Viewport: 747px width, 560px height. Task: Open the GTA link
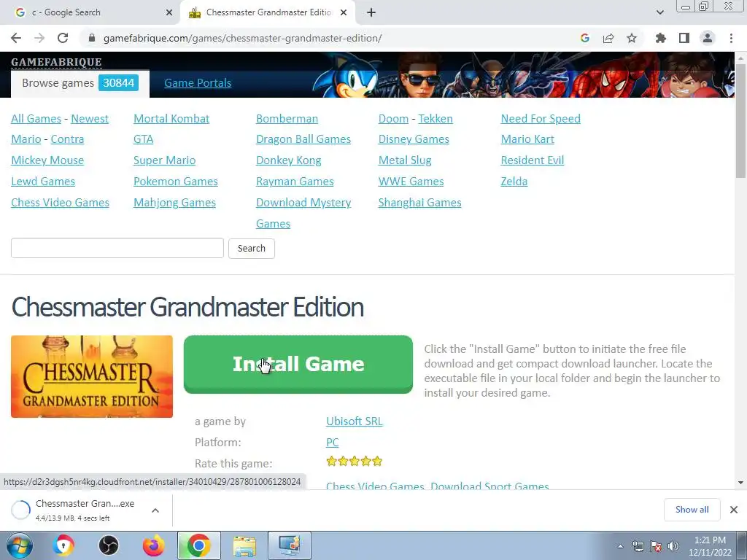[144, 139]
